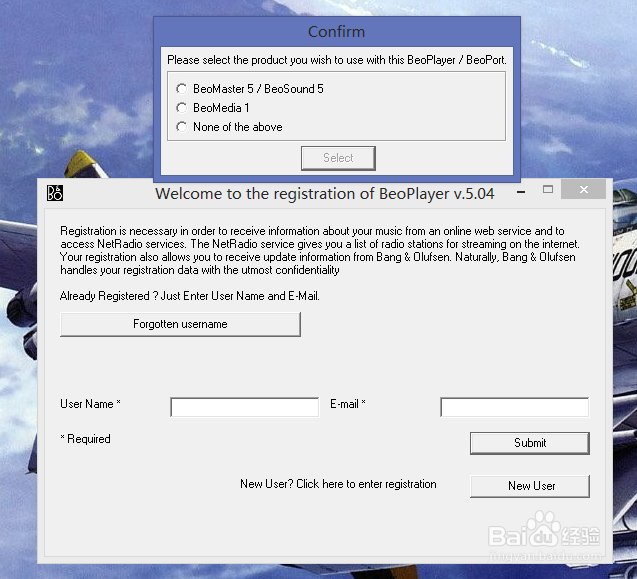
Task: Submit the registration form
Action: (x=530, y=443)
